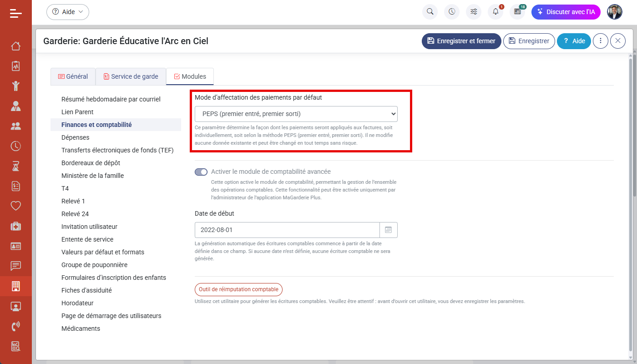Switch to the Général tab

click(x=73, y=76)
